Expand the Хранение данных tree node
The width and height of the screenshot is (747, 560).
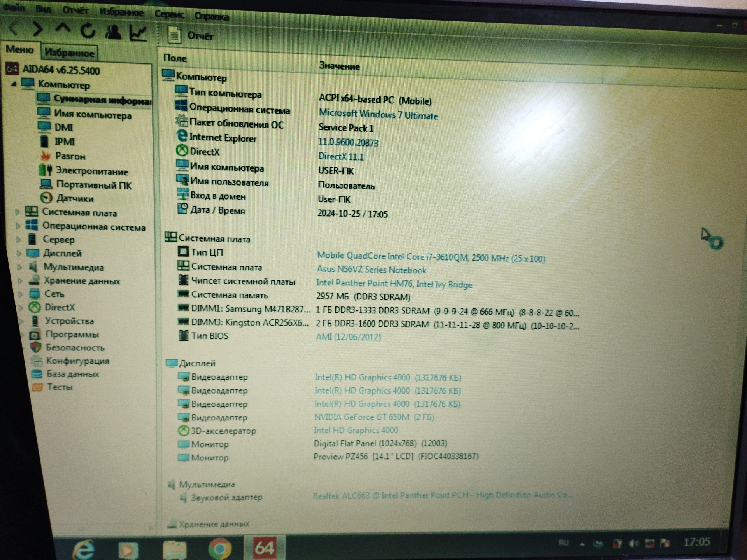coord(20,281)
